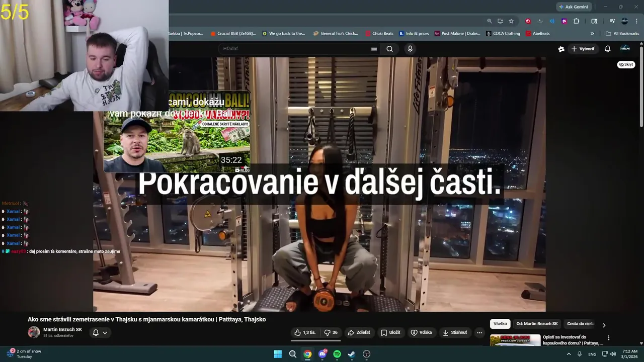Switch the ENG input language indicator
The image size is (644, 362).
(x=592, y=354)
